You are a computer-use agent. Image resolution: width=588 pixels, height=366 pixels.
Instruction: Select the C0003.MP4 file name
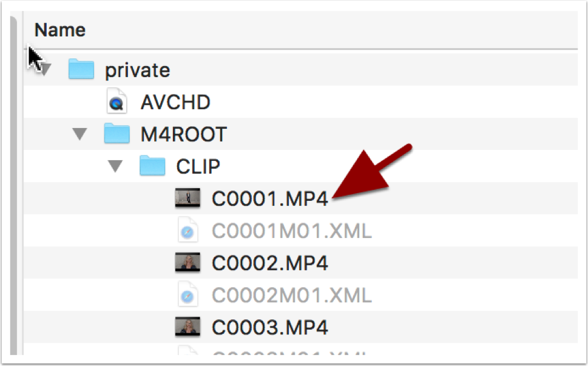[x=270, y=328]
